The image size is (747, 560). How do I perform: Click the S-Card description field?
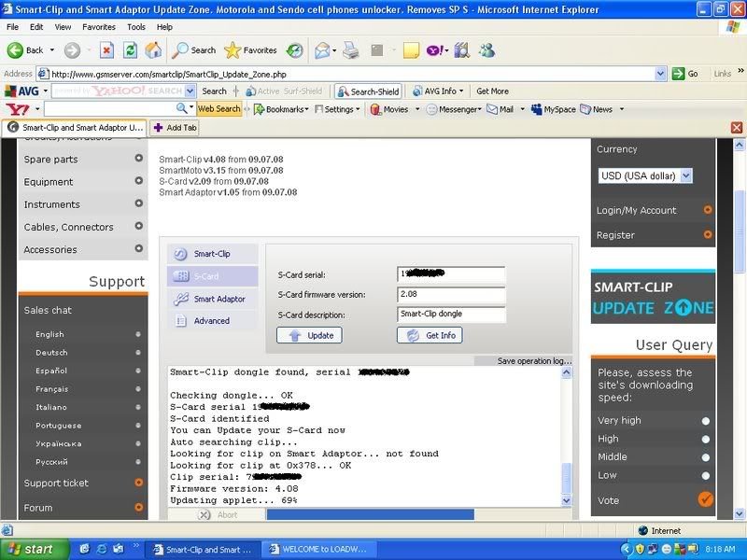tap(451, 314)
